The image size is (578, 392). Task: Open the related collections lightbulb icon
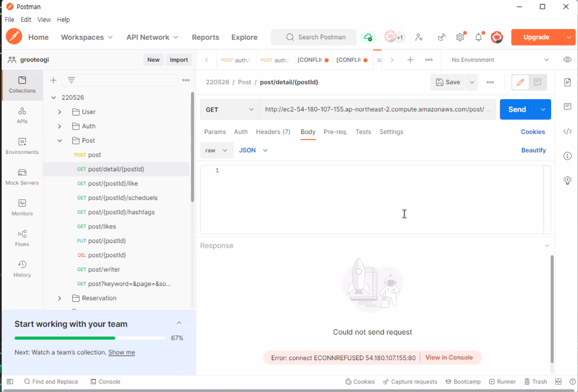567,180
